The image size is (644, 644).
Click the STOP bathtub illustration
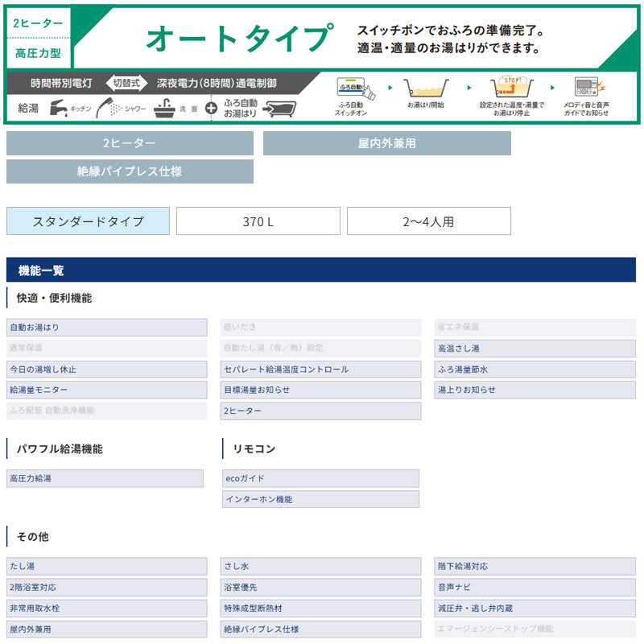pyautogui.click(x=512, y=87)
